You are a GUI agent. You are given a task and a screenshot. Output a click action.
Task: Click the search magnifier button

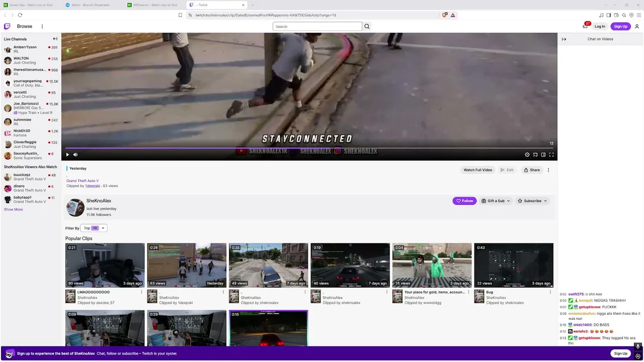click(367, 26)
